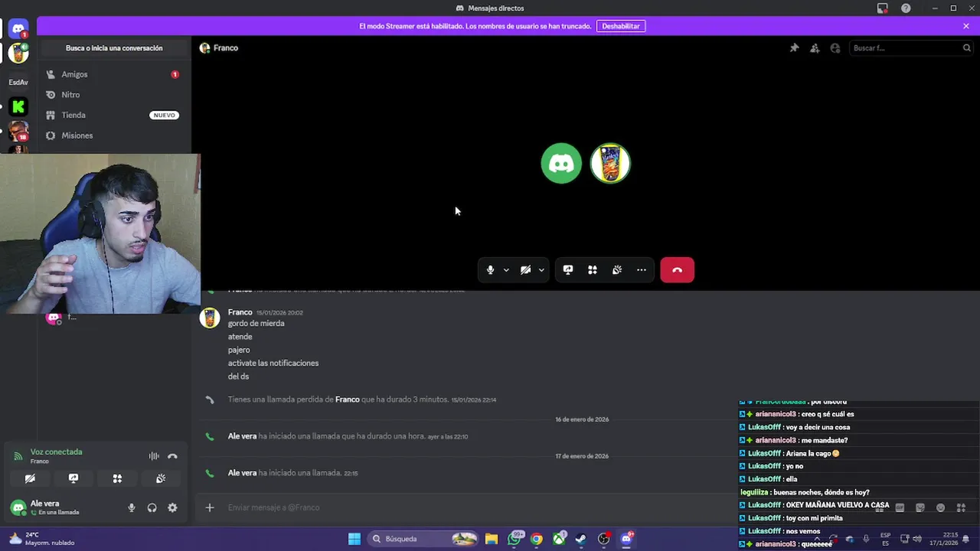Screen dimensions: 980x551
Task: Open WhatsApp from taskbar
Action: click(x=515, y=539)
